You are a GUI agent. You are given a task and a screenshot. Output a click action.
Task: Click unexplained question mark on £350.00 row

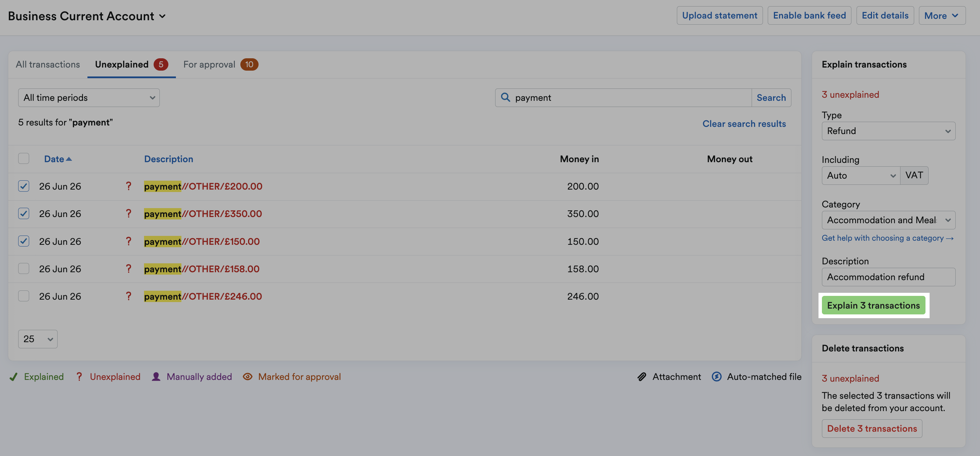pos(129,213)
